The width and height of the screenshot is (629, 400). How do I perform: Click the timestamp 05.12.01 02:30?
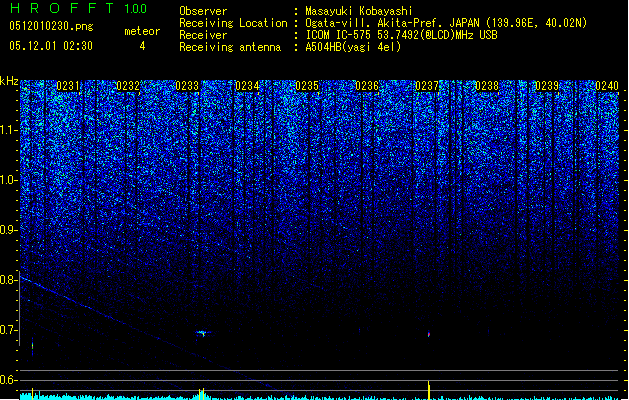[51, 46]
